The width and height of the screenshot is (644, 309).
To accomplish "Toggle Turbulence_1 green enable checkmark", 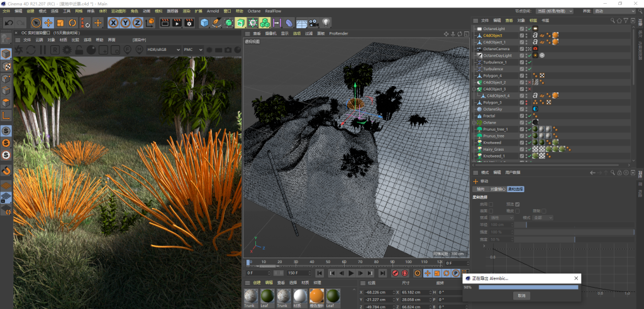I will click(530, 62).
